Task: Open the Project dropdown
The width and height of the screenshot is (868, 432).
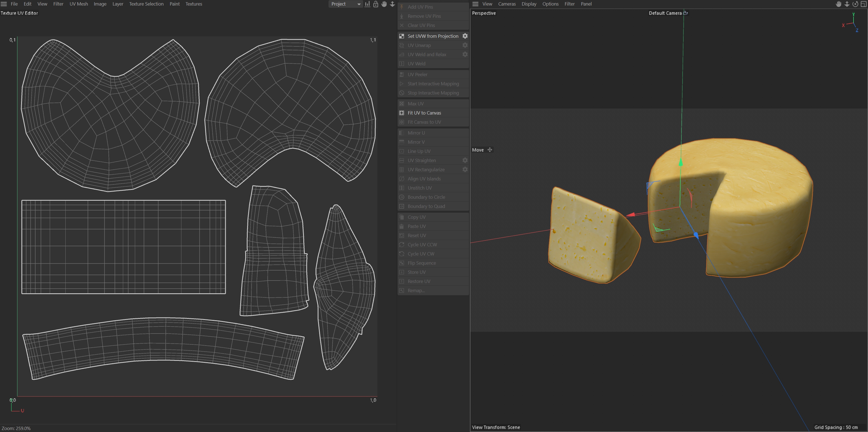Action: (x=345, y=4)
